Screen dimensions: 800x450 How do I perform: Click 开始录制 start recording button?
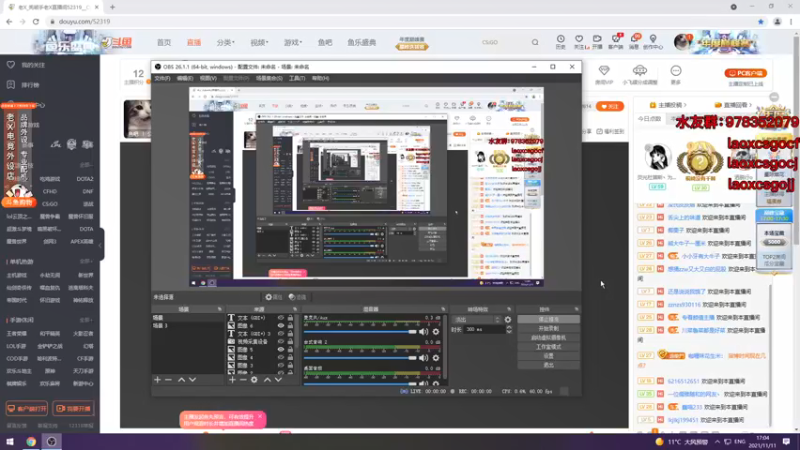click(x=548, y=329)
